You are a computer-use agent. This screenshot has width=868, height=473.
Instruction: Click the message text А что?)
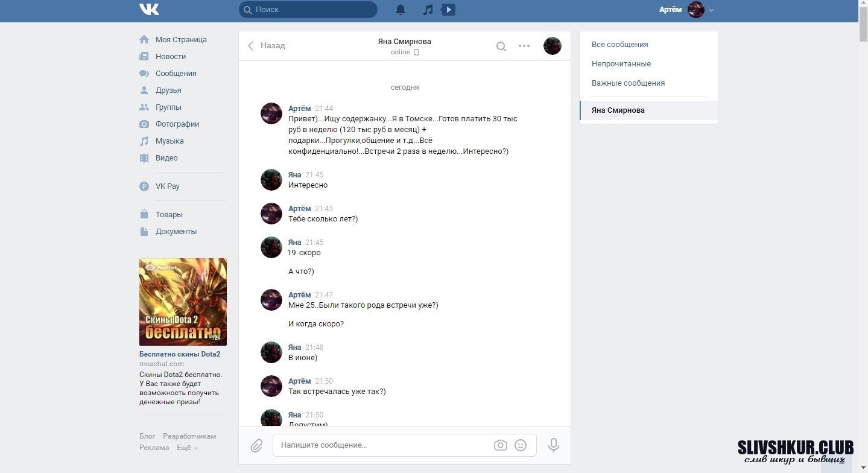pyautogui.click(x=301, y=271)
